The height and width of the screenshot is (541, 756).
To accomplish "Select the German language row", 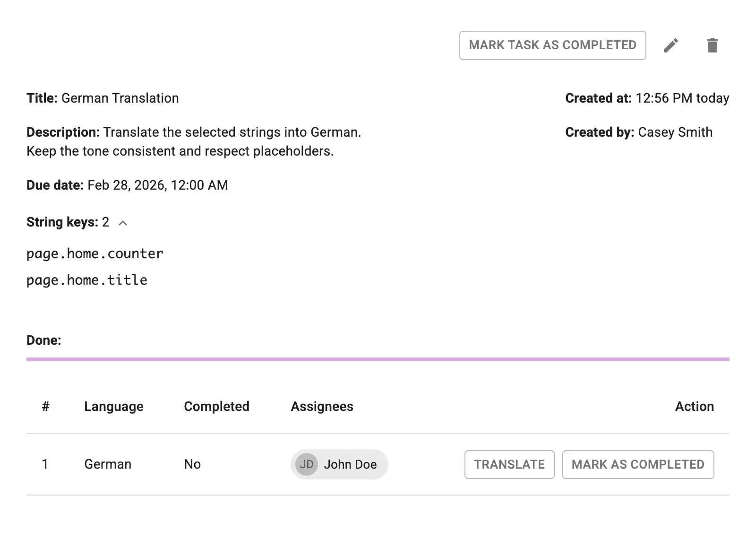I will click(x=108, y=464).
